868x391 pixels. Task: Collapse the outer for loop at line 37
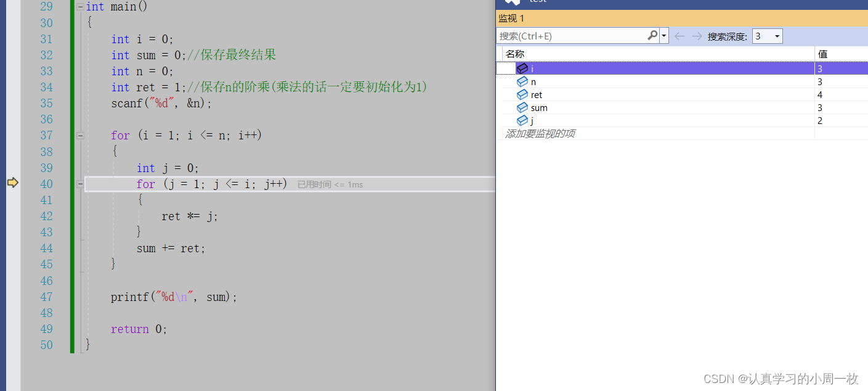coord(80,135)
